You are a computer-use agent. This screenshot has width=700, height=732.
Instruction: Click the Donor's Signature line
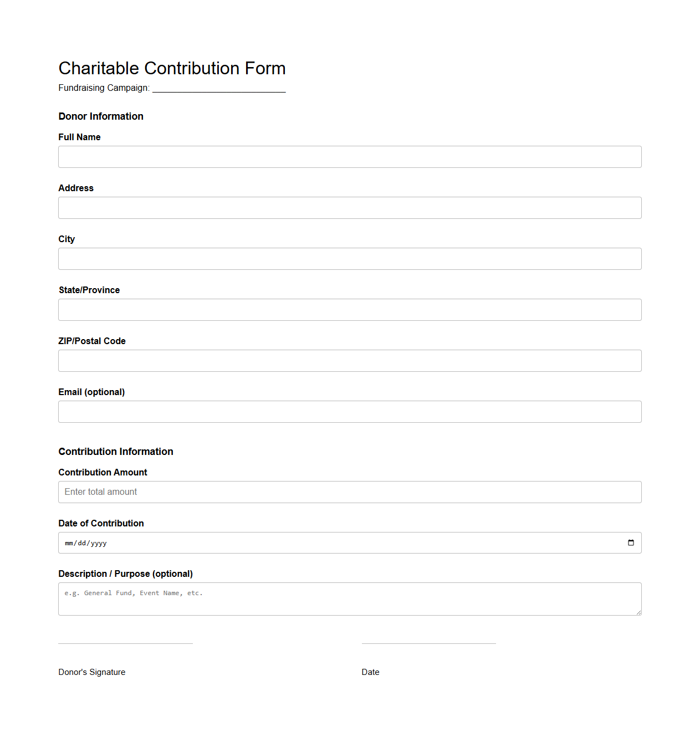[125, 643]
